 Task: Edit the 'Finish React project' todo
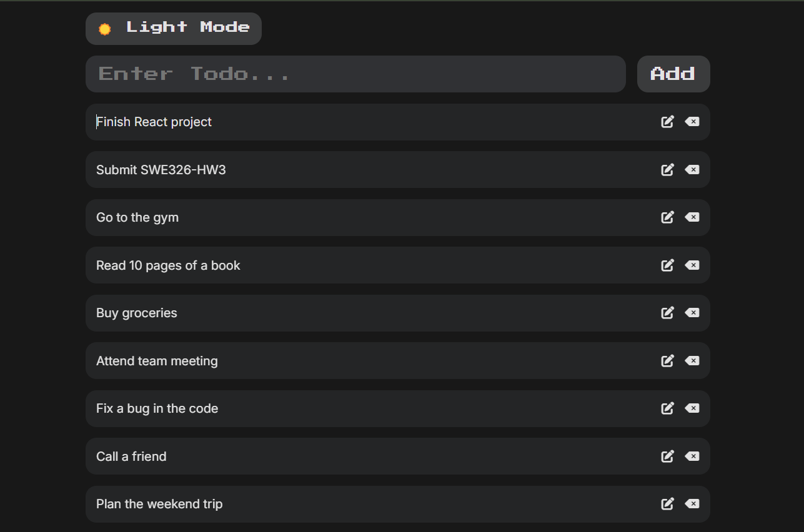(x=667, y=122)
